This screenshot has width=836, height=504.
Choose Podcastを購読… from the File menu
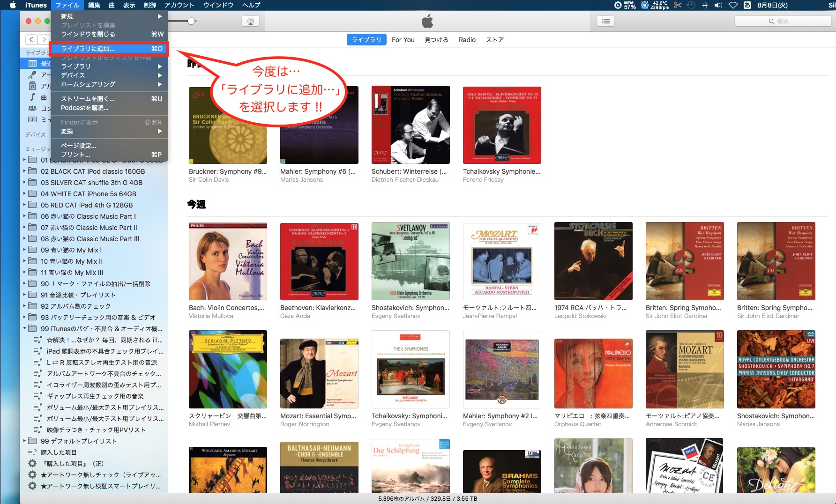click(109, 108)
